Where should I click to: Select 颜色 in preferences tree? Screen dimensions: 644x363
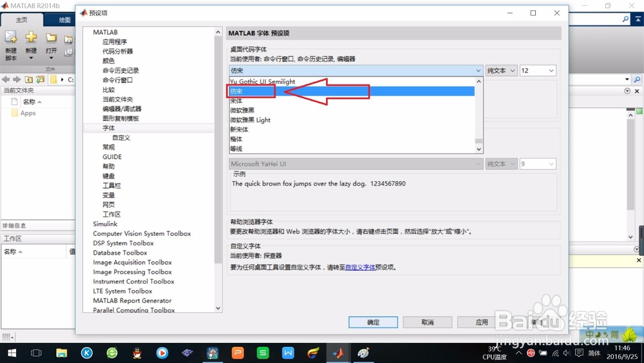(x=108, y=61)
